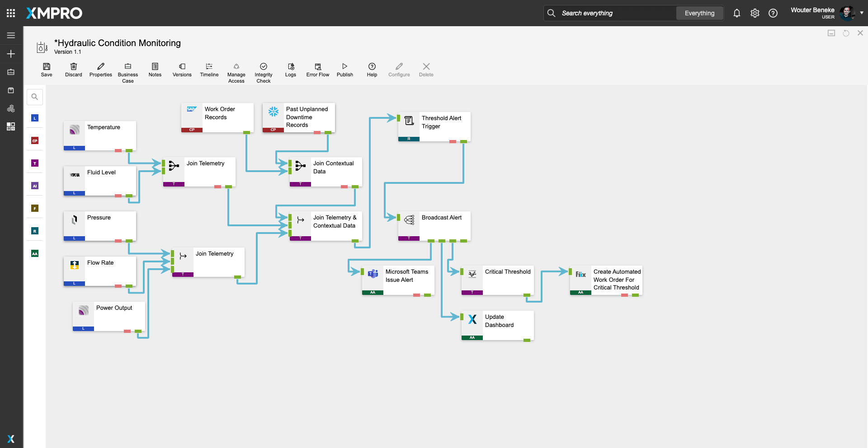Open Manage Access settings

pyautogui.click(x=236, y=72)
